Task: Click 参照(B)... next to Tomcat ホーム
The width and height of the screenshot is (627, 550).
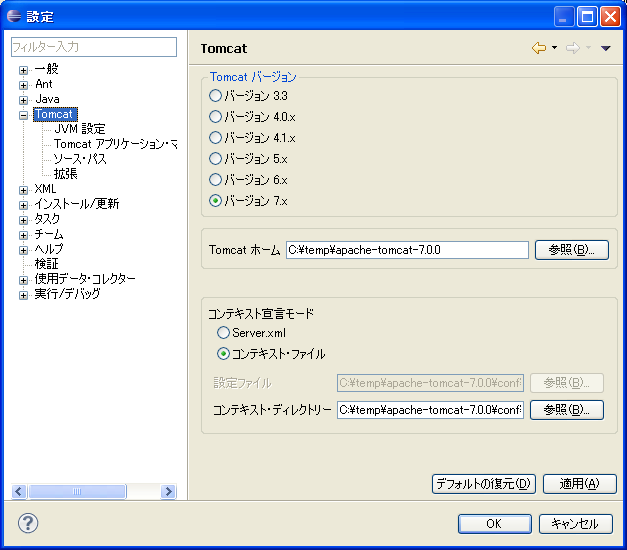Action: coord(571,250)
